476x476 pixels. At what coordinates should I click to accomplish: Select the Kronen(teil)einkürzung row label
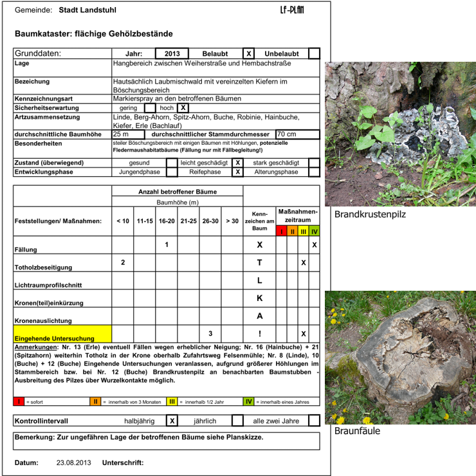(49, 303)
